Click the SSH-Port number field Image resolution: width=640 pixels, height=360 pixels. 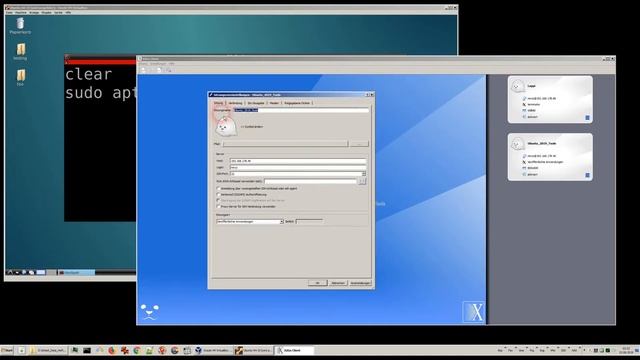[x=296, y=174]
